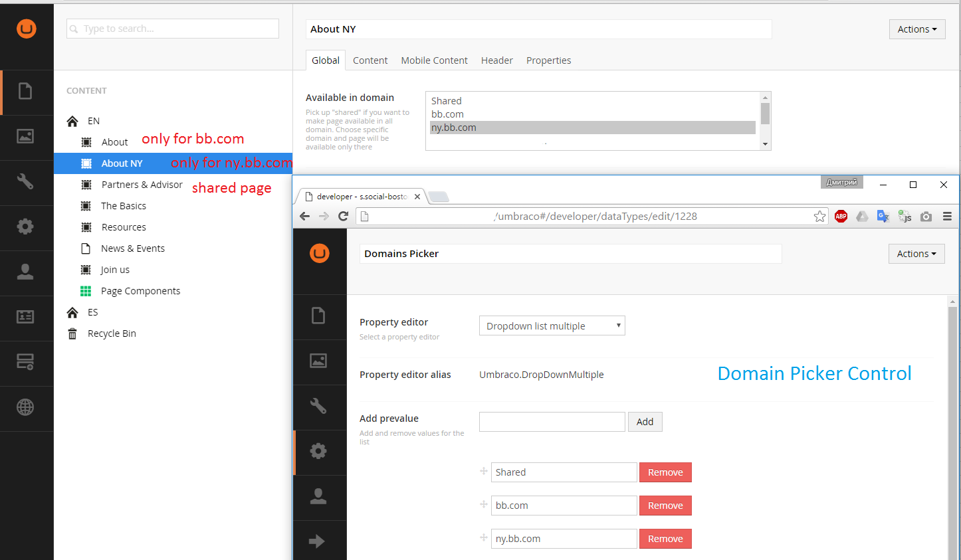Open Developer gear icon in Domains Picker window
This screenshot has height=560, width=961.
point(318,451)
